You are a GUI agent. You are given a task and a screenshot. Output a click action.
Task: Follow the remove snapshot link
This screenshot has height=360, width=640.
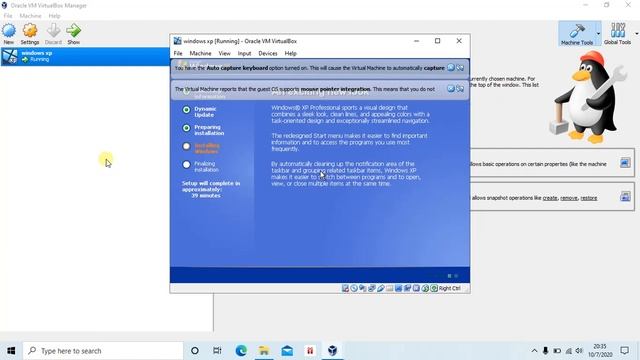569,198
